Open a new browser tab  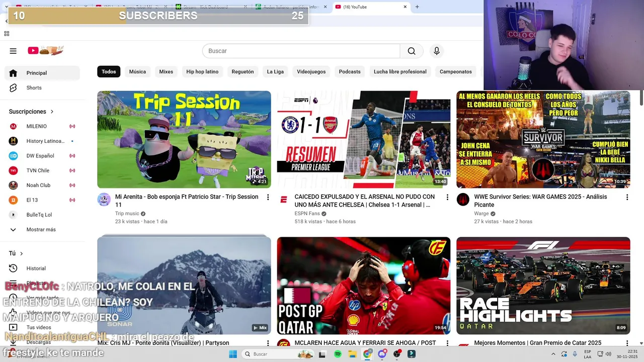[x=417, y=7]
